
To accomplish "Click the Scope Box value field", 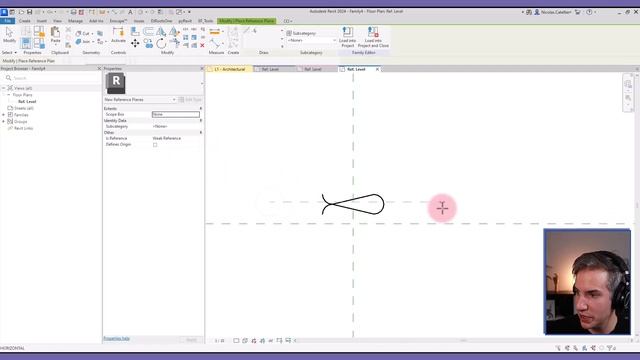I will [176, 115].
